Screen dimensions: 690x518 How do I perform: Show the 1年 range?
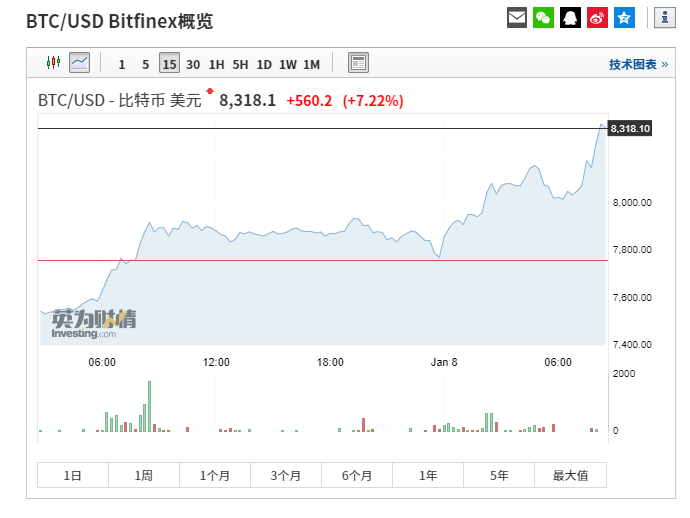pos(428,476)
